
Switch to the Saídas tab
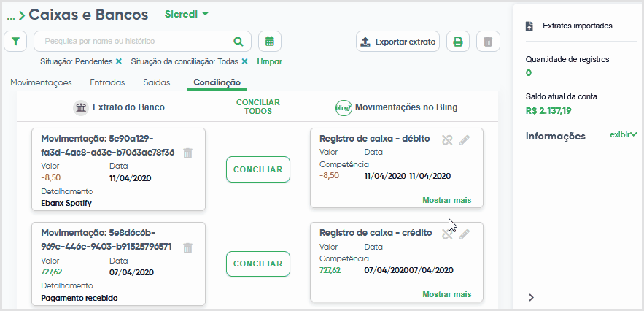(x=157, y=82)
